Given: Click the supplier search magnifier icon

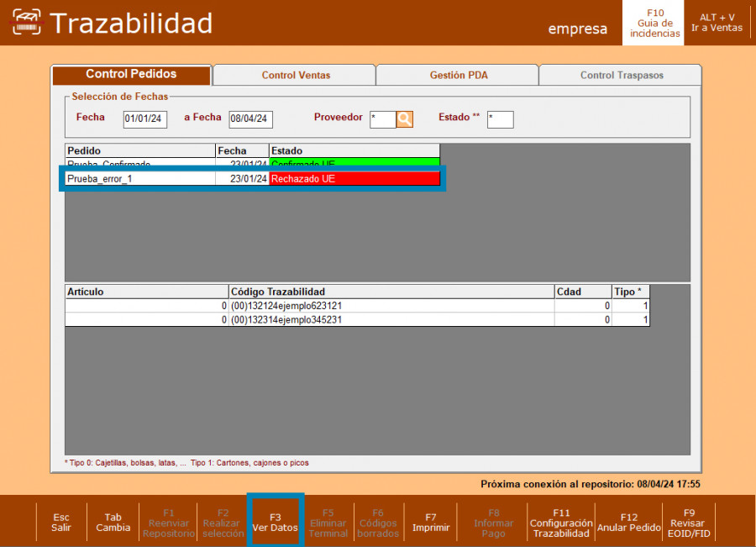Looking at the screenshot, I should point(405,118).
